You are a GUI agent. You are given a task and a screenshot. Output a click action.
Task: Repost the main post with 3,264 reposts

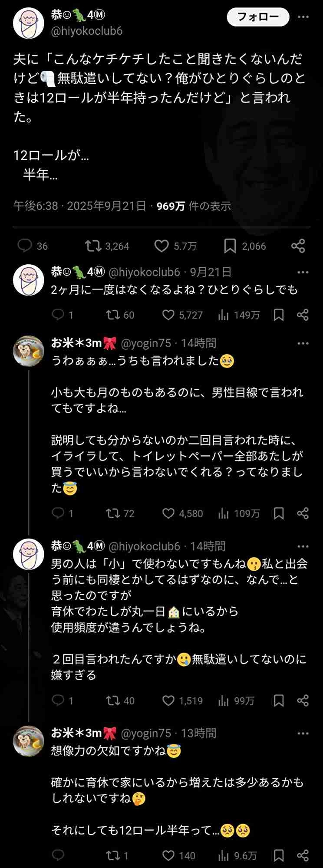click(93, 246)
